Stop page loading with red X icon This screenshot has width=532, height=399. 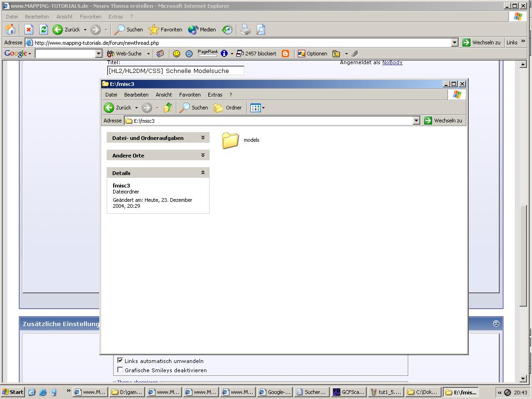[29, 30]
